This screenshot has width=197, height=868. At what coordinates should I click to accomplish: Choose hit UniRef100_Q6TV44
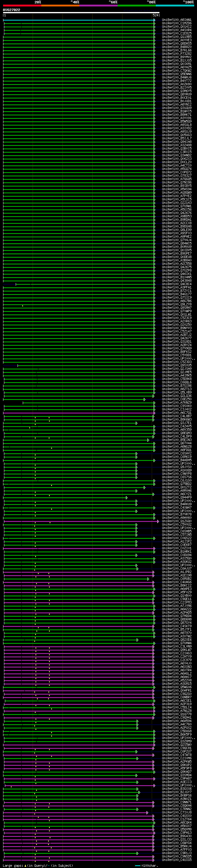[x=177, y=443]
